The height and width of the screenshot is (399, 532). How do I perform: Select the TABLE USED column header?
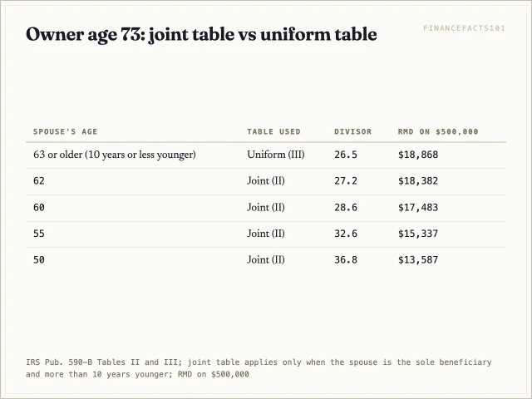(x=273, y=131)
